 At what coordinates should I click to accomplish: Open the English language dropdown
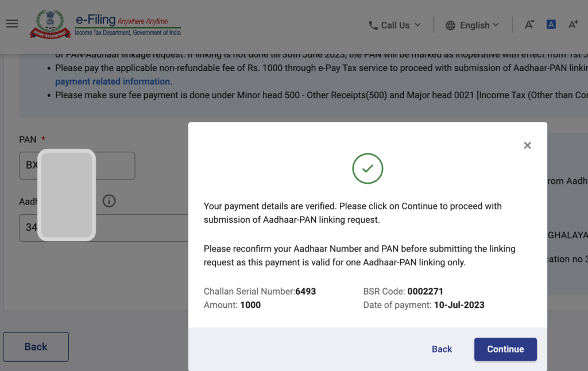(x=472, y=25)
